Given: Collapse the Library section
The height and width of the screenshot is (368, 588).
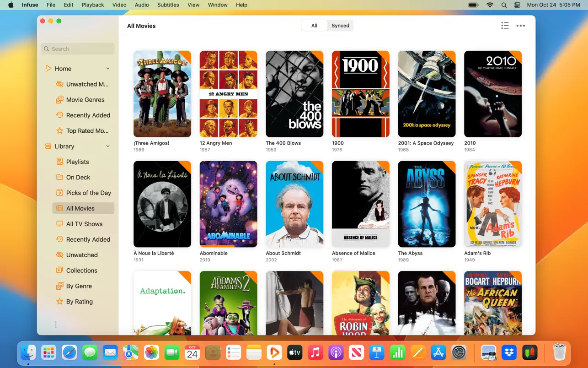Looking at the screenshot, I should 108,146.
